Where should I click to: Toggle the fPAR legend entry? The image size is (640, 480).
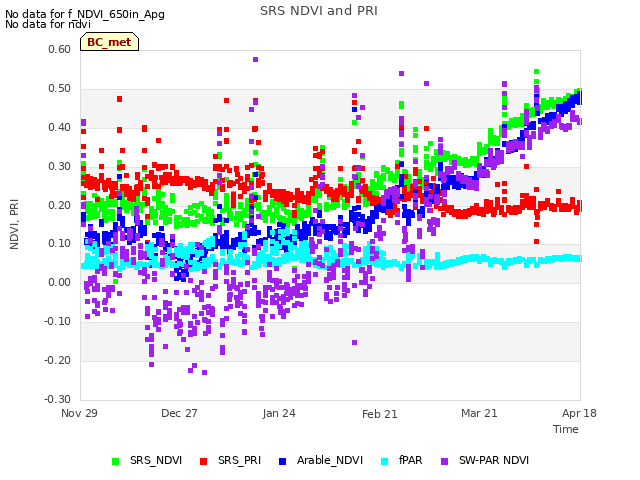click(402, 460)
